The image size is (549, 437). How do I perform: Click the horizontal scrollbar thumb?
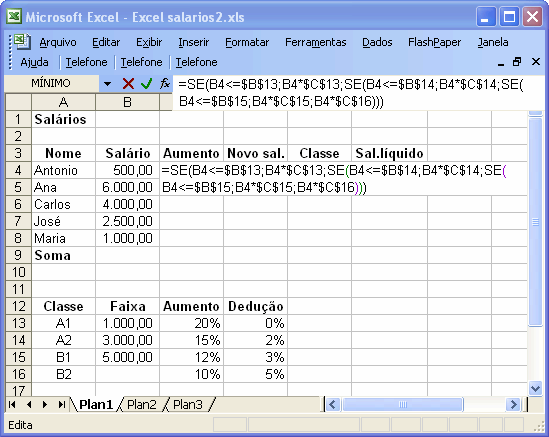coord(403,404)
